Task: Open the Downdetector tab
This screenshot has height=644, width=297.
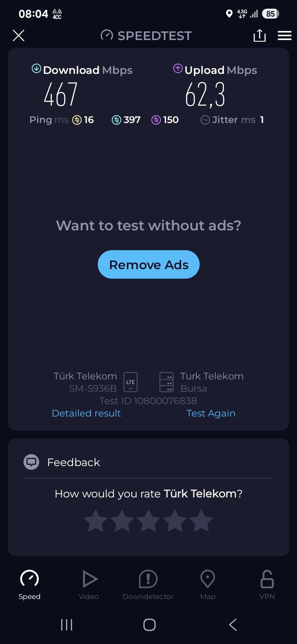Action: [148, 585]
